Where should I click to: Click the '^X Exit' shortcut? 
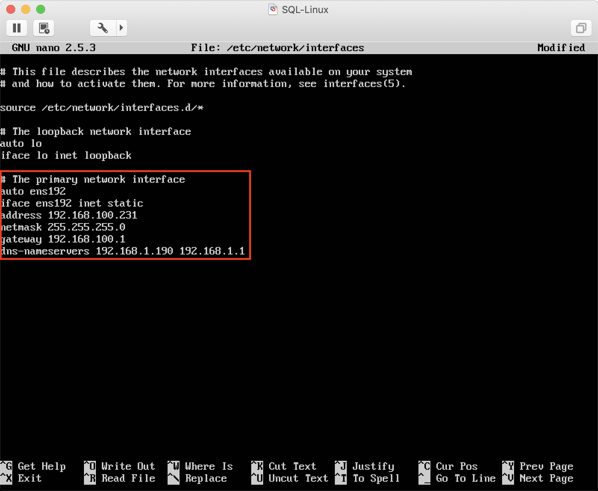tap(21, 478)
